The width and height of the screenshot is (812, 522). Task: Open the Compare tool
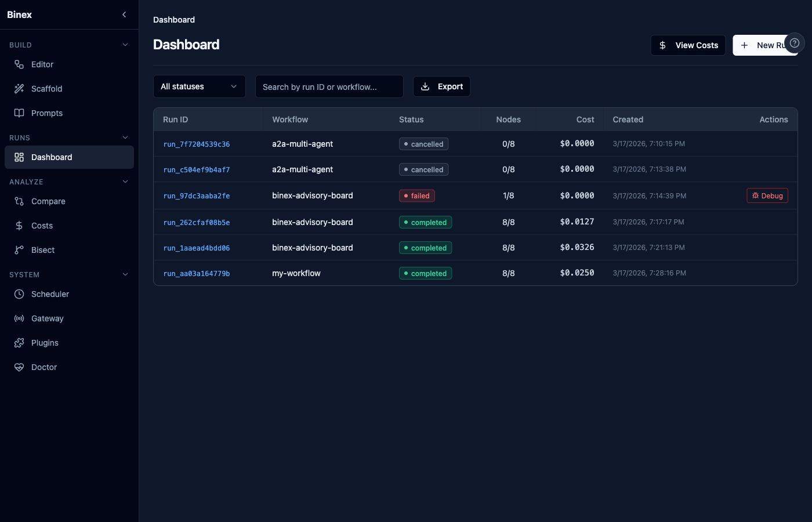pos(19,201)
